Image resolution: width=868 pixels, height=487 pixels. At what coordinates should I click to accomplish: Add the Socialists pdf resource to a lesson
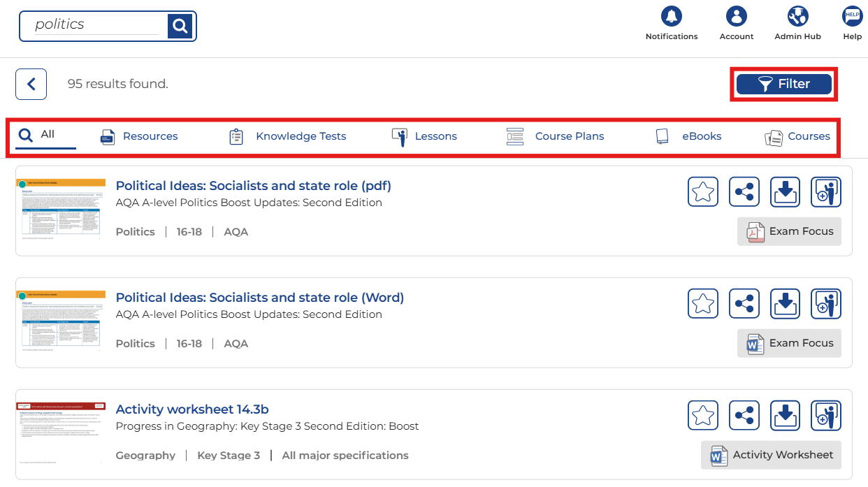[x=825, y=191]
